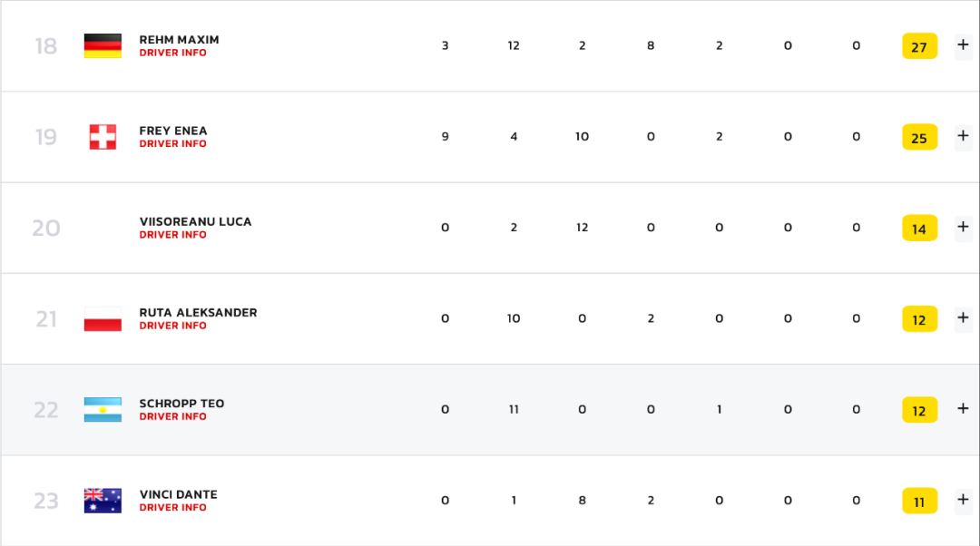The height and width of the screenshot is (546, 980).
Task: Click the Polish flag beside Ruta Aleksander
Action: 103,319
